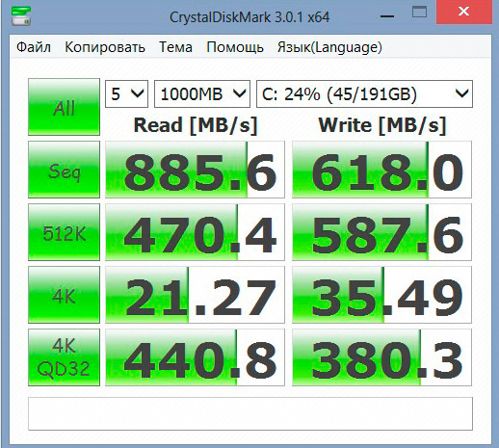Start the Seq sequential test

(64, 170)
